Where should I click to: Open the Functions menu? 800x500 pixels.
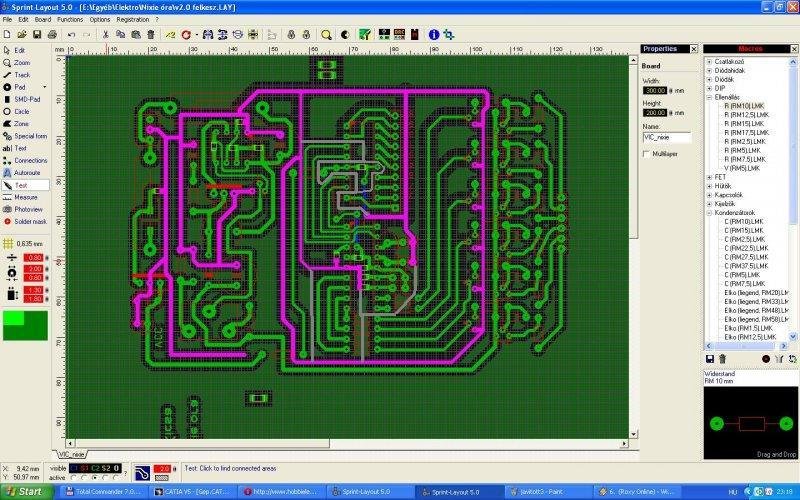(x=70, y=19)
